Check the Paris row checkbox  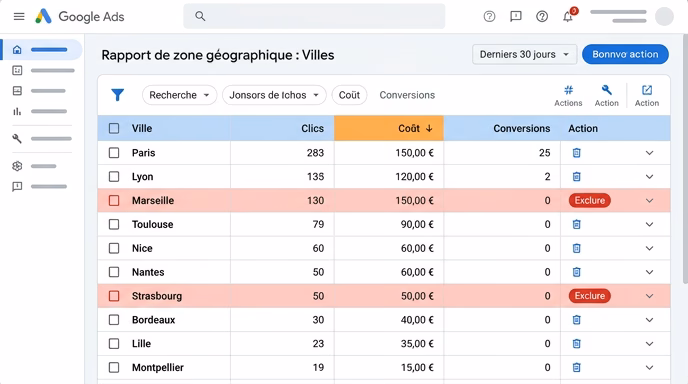[x=114, y=153]
